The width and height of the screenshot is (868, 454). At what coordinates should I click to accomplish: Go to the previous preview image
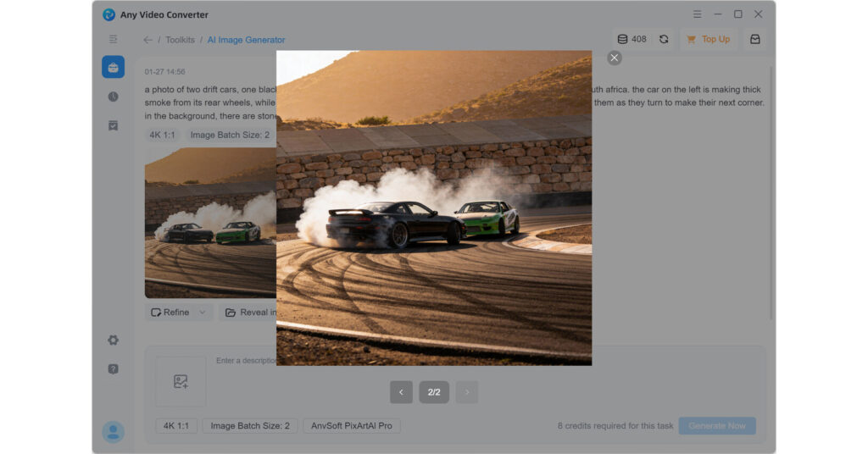(401, 392)
